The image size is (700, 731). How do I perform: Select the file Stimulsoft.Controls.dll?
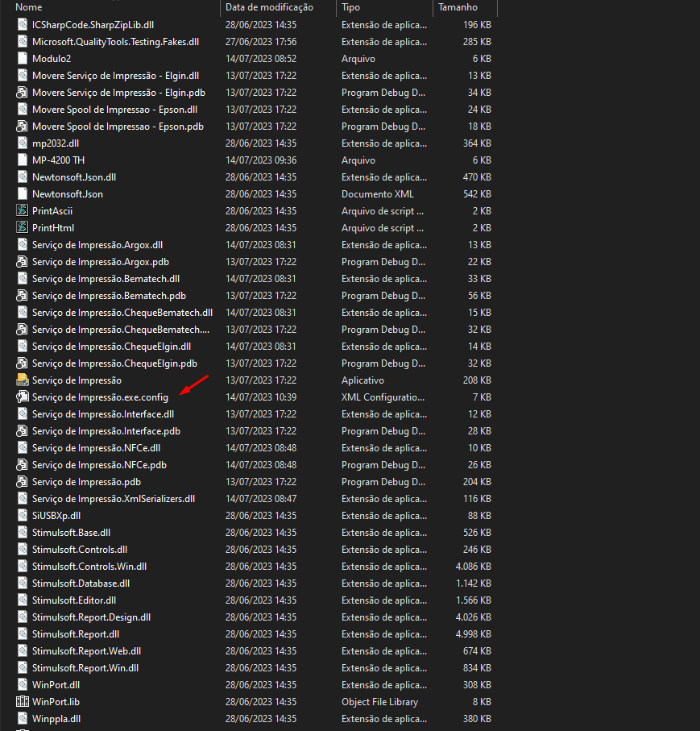pyautogui.click(x=80, y=550)
